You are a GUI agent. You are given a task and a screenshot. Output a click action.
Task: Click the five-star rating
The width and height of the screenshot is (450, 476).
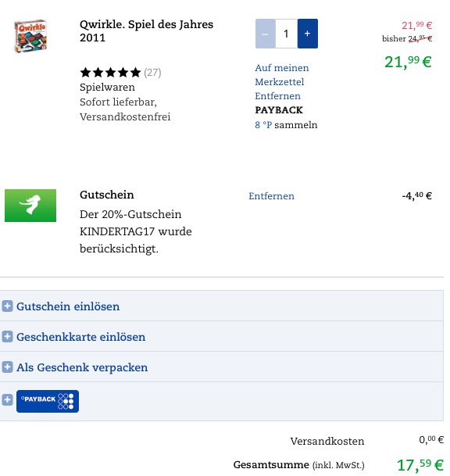(x=110, y=73)
